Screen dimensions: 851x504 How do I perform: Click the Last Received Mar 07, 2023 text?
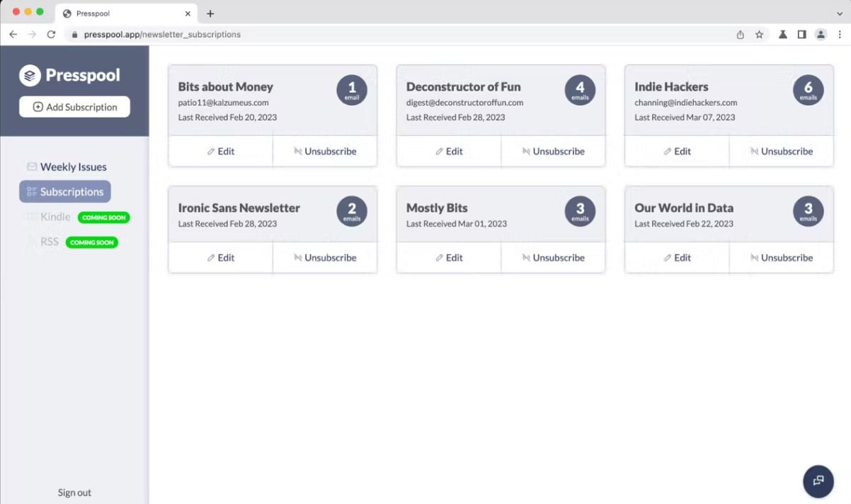pyautogui.click(x=685, y=118)
